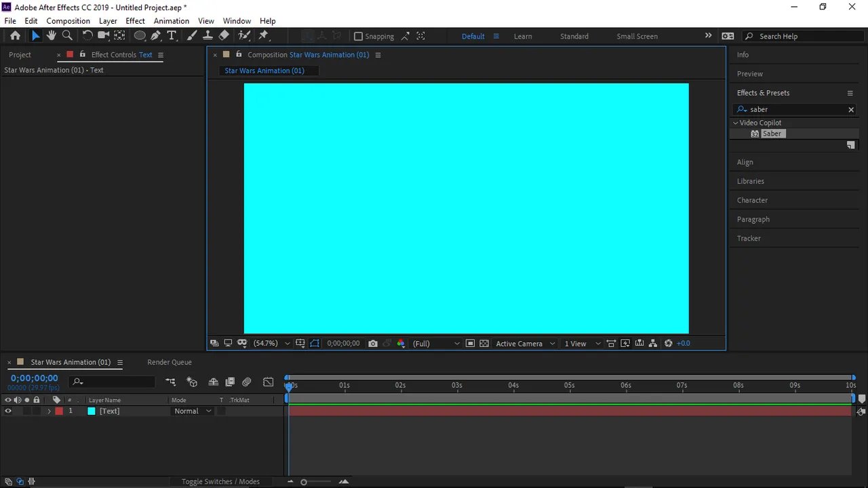Clear the saber search with X
Viewport: 868px width, 488px height.
(x=851, y=109)
